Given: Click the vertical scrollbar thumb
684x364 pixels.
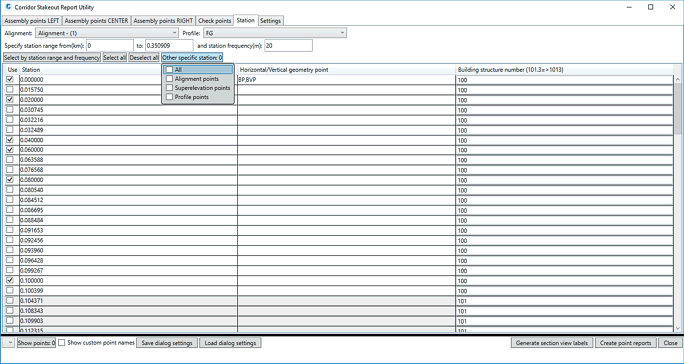Looking at the screenshot, I should tap(677, 109).
